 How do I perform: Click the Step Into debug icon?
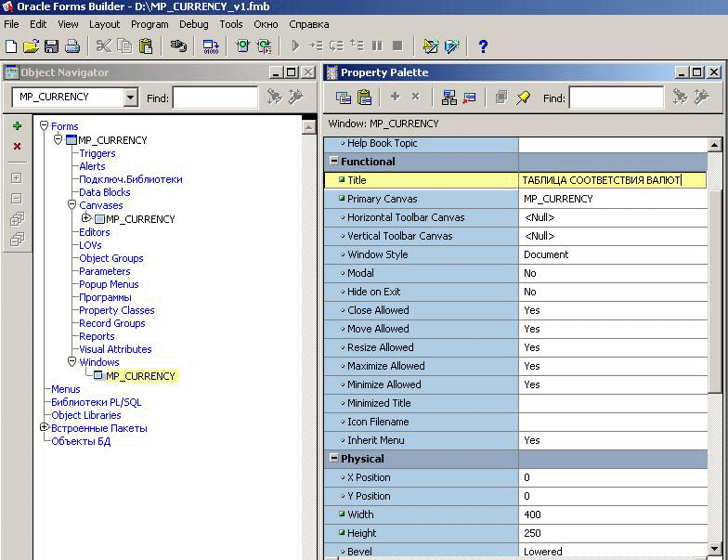[316, 46]
